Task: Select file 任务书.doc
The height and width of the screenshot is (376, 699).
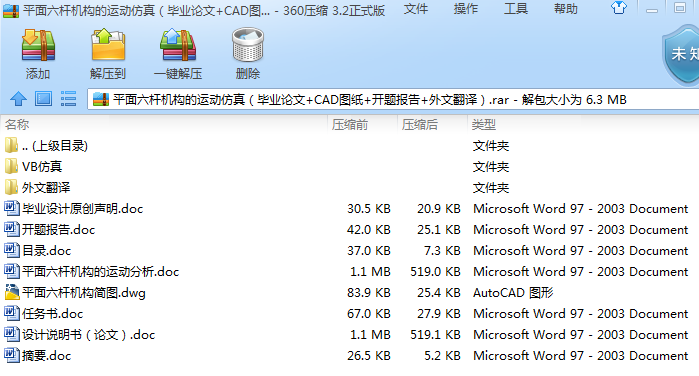Action: coord(52,313)
